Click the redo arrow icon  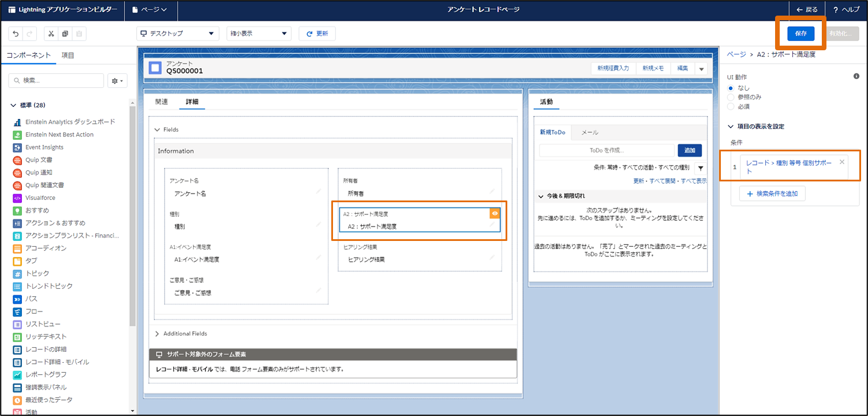31,34
